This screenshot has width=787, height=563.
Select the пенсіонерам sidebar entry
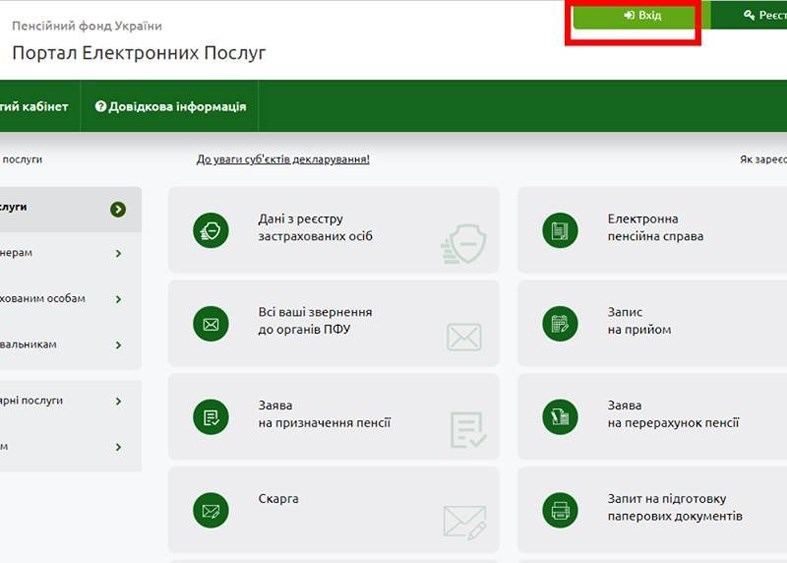(x=70, y=253)
